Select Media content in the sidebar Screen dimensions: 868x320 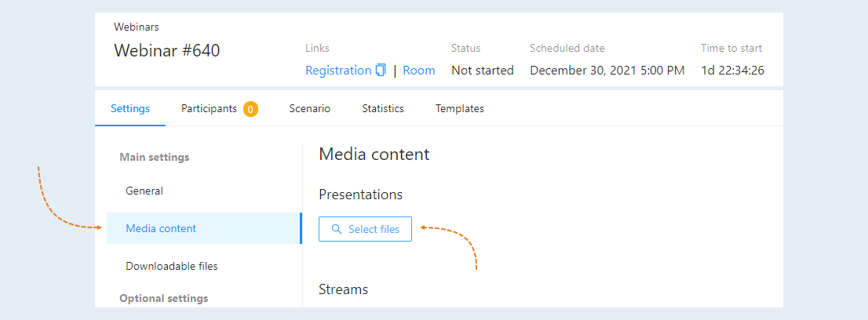click(204, 228)
